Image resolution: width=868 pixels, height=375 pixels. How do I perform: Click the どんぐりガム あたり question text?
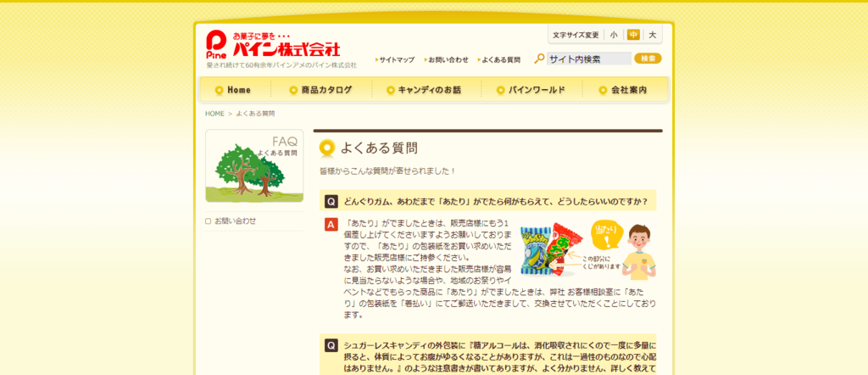pyautogui.click(x=496, y=201)
